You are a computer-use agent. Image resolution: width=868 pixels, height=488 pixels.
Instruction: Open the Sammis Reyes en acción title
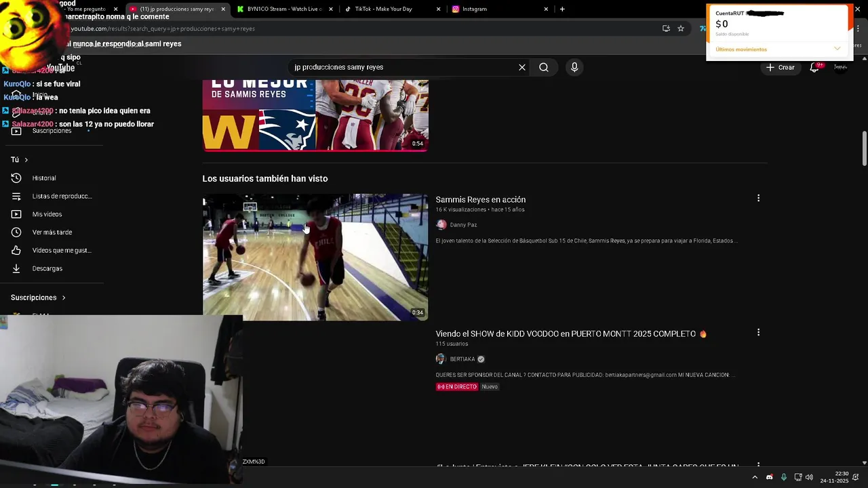pyautogui.click(x=480, y=199)
